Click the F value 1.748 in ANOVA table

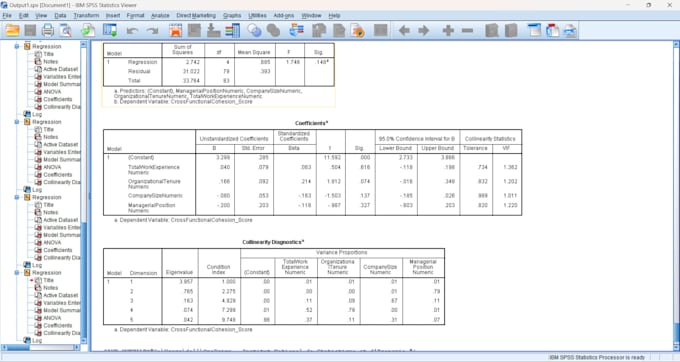[x=293, y=62]
